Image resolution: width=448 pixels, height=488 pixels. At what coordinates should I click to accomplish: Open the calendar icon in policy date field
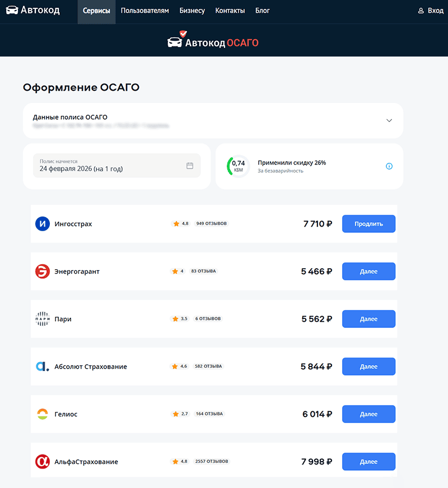[190, 166]
